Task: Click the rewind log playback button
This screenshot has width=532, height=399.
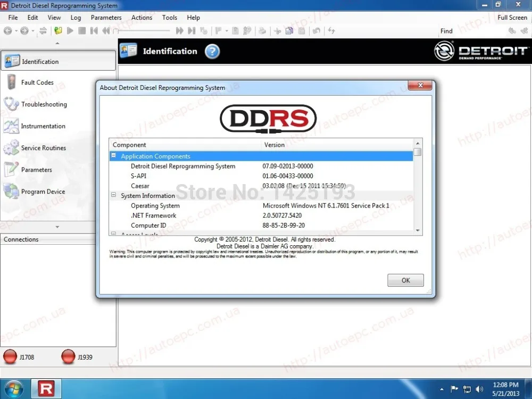Action: pyautogui.click(x=106, y=31)
